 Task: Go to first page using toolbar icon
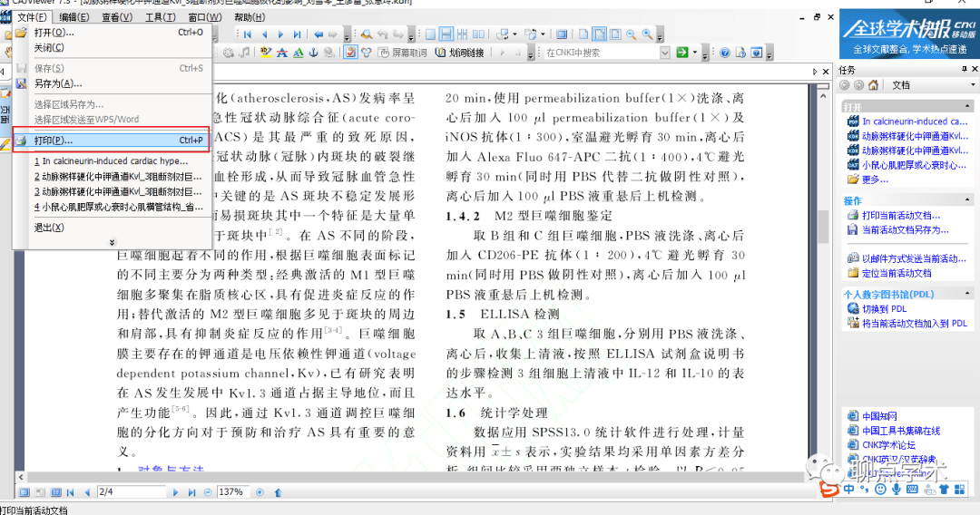pyautogui.click(x=247, y=34)
